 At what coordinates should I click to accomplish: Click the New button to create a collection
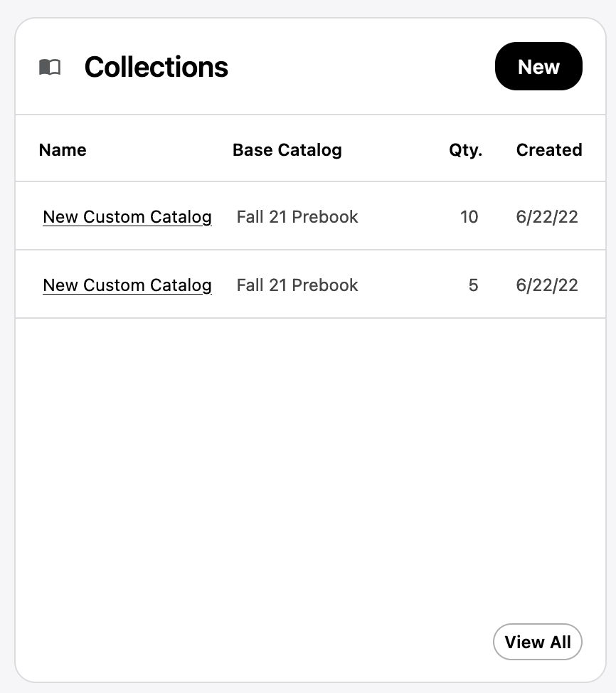pos(538,66)
